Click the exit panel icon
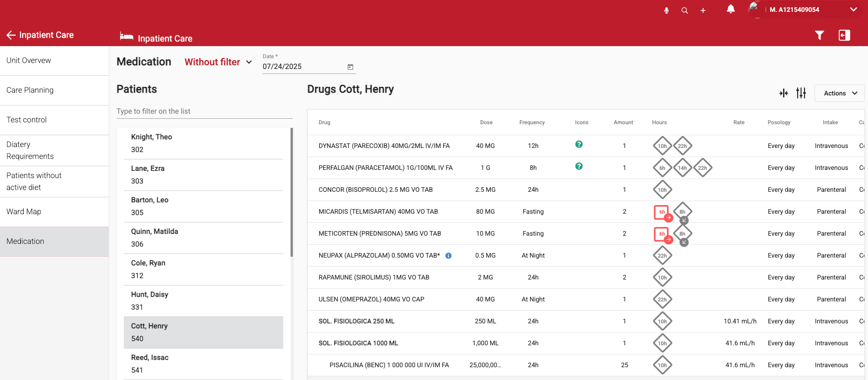Image resolution: width=868 pixels, height=380 pixels. 844,35
